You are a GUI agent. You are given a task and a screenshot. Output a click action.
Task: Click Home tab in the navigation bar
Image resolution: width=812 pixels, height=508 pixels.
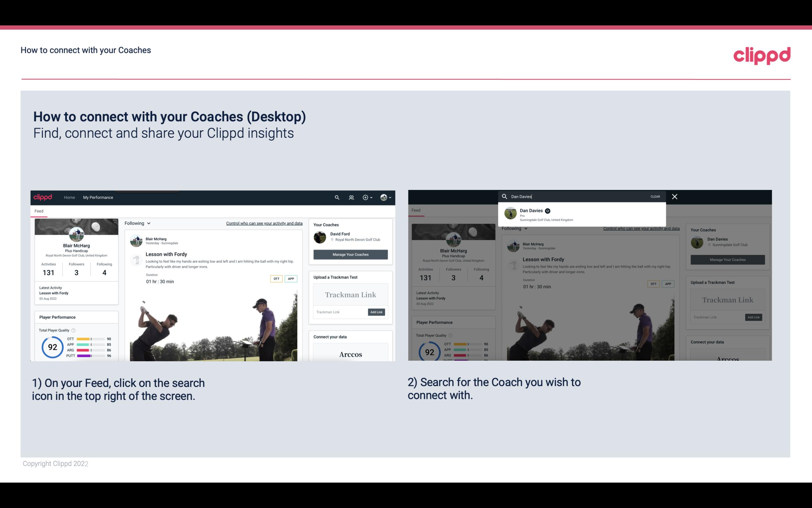[x=69, y=197]
